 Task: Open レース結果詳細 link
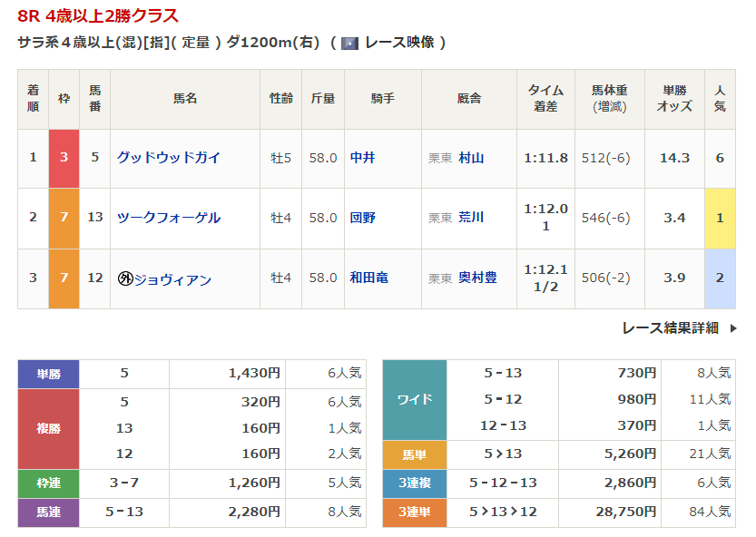pyautogui.click(x=670, y=328)
